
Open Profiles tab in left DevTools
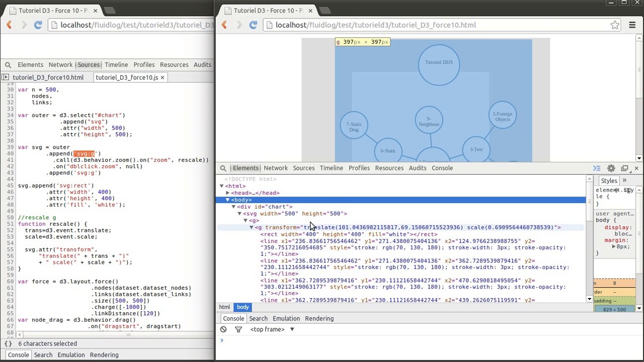144,65
